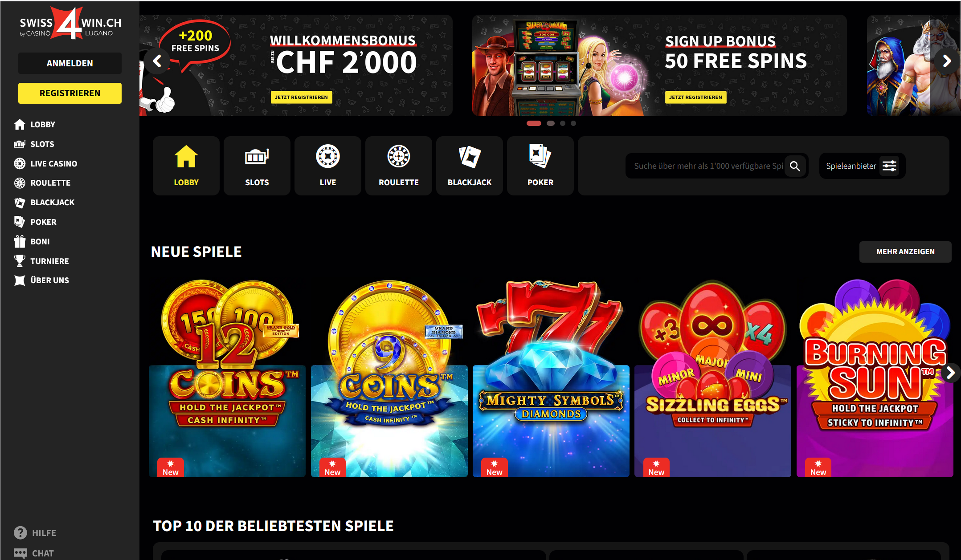Select the Slots machine category tile

click(257, 166)
